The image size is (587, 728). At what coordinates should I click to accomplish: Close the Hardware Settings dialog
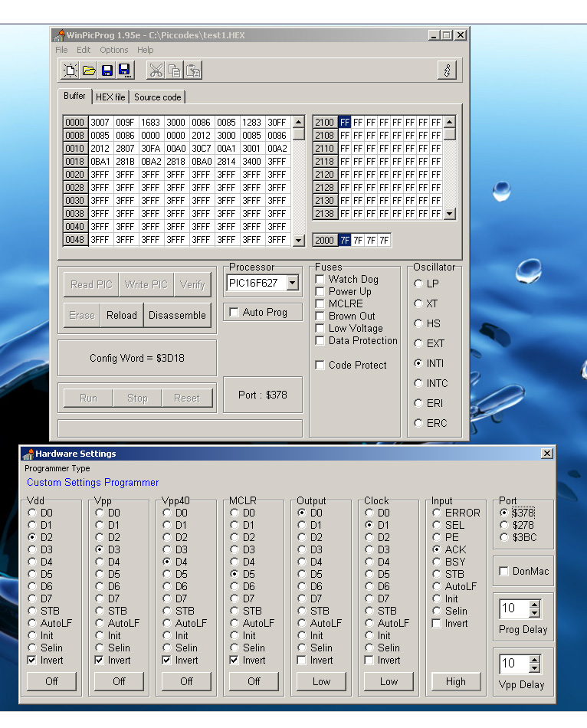click(x=547, y=454)
